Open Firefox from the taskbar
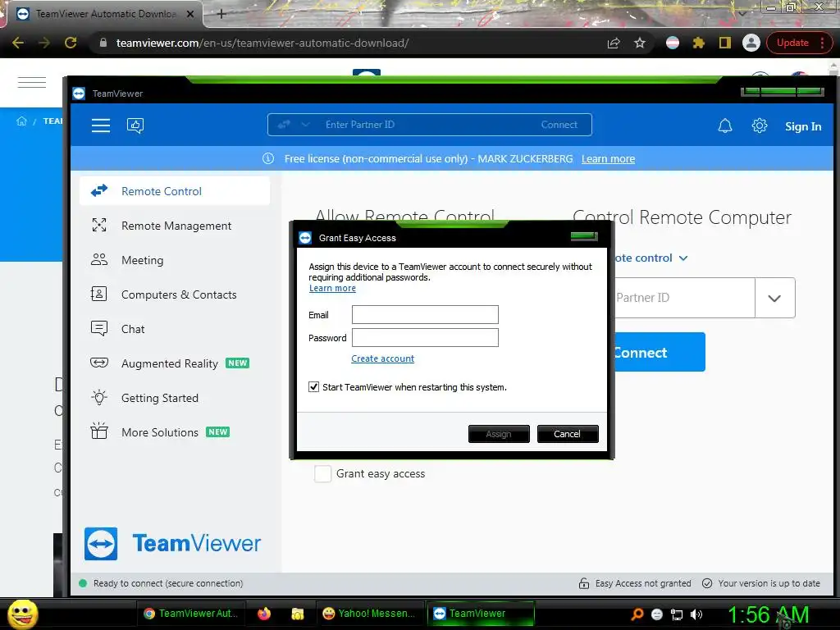The height and width of the screenshot is (630, 840). [x=264, y=614]
